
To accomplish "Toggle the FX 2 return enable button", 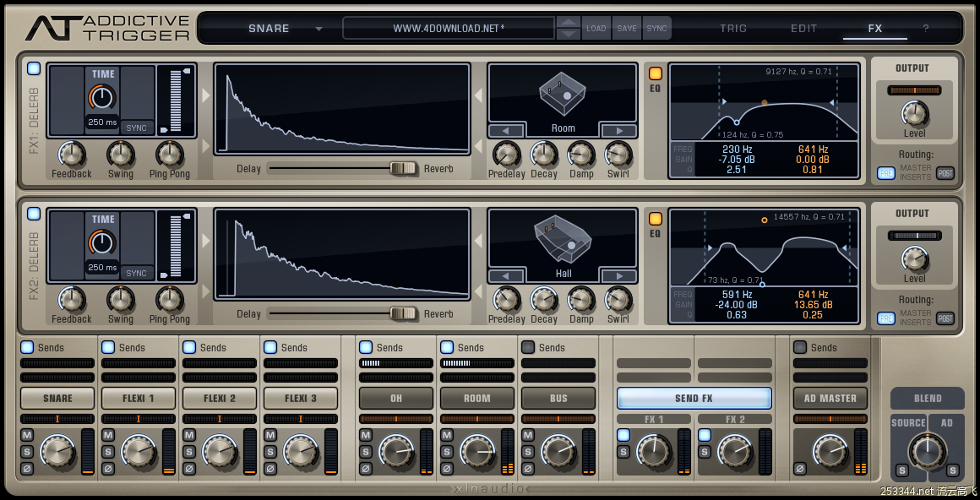I will pyautogui.click(x=705, y=435).
